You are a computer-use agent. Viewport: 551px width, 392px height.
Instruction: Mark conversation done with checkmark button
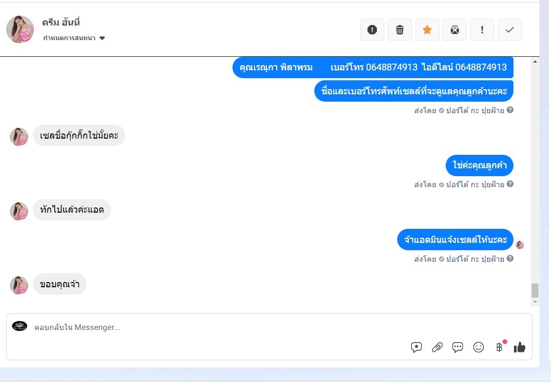point(509,30)
